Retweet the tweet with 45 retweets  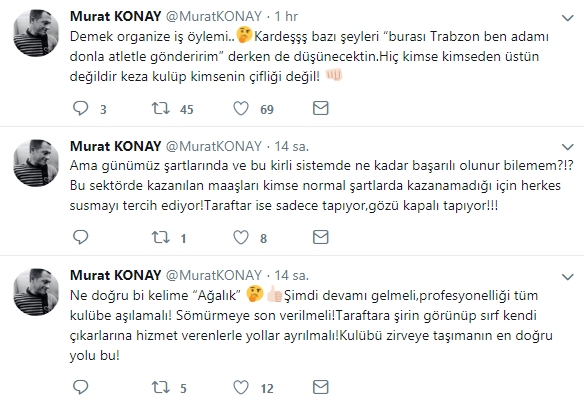tap(161, 108)
